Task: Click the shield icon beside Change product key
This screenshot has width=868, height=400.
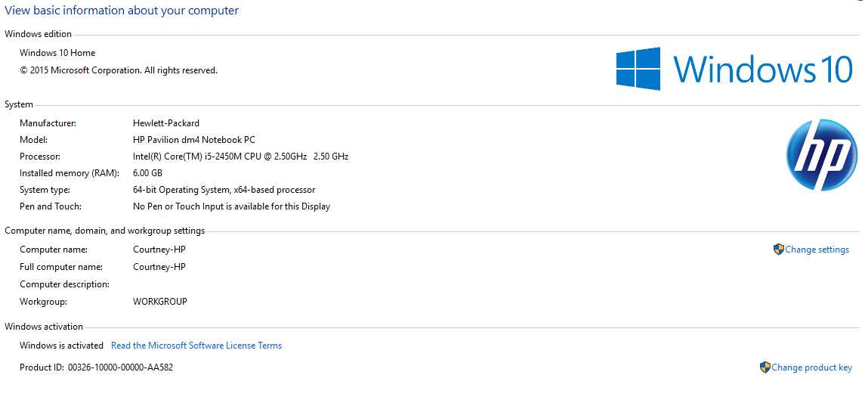Action: point(765,367)
